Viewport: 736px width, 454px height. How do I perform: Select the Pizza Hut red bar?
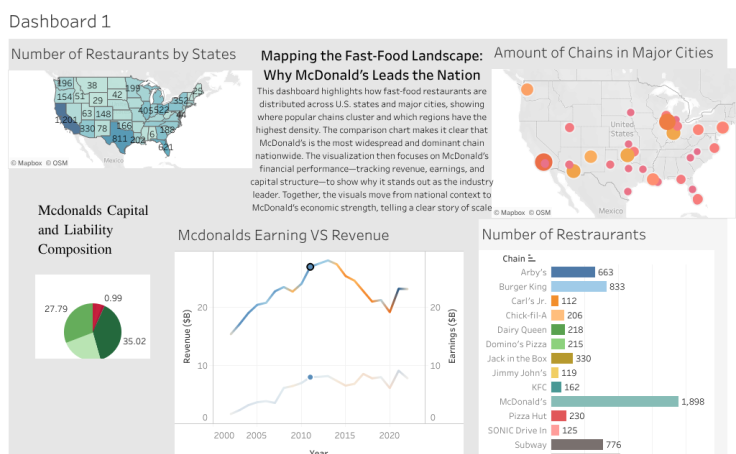pos(559,416)
